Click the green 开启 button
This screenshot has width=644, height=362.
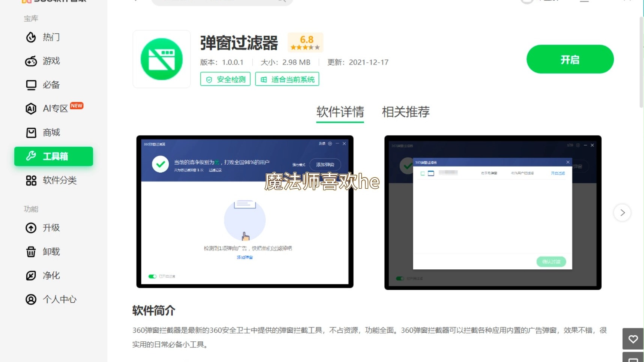[x=570, y=59]
